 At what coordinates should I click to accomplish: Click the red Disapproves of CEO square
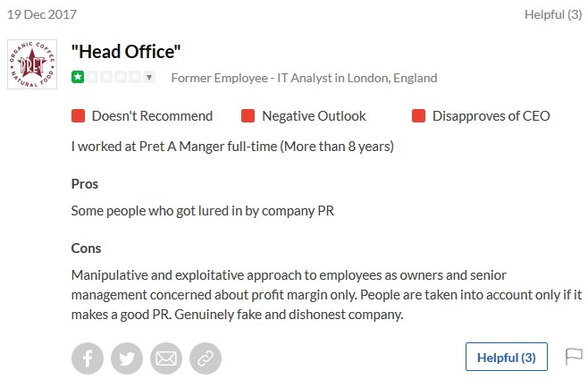[x=419, y=116]
